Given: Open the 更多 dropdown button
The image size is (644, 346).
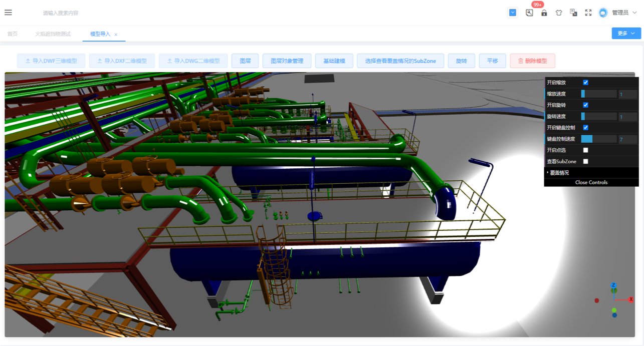Looking at the screenshot, I should tap(626, 33).
